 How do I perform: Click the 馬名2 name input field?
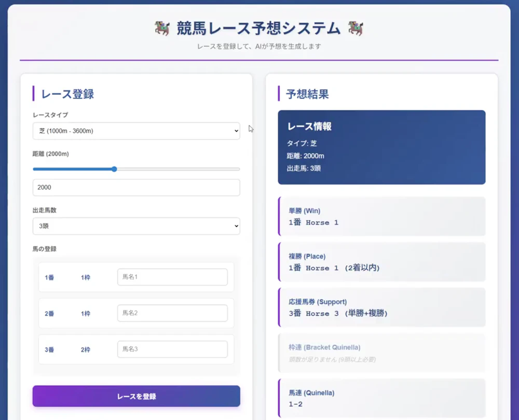[x=172, y=313]
